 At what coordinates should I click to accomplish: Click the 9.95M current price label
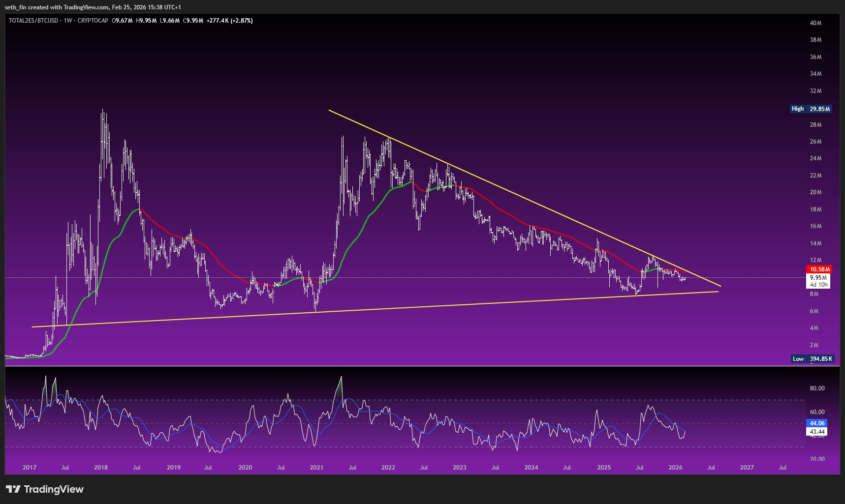818,277
